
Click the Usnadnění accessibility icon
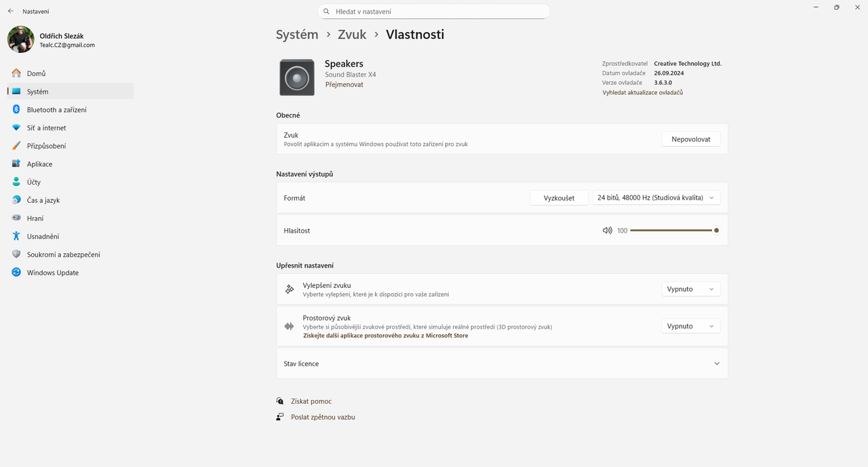pyautogui.click(x=16, y=236)
